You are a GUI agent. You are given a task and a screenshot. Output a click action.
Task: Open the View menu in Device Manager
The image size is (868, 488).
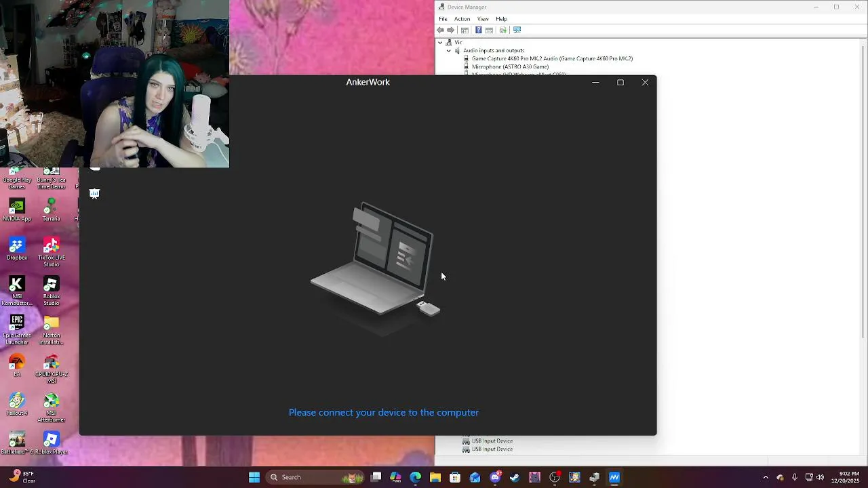(x=483, y=19)
